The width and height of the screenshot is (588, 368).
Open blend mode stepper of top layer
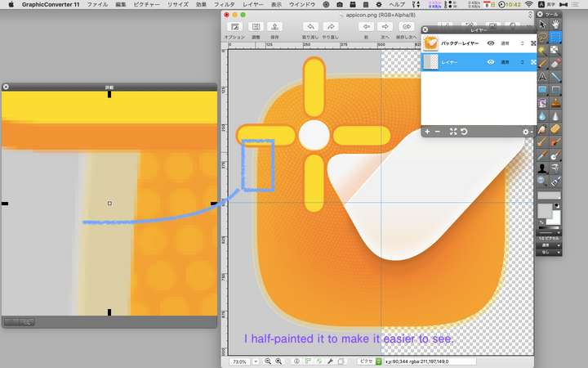[522, 43]
